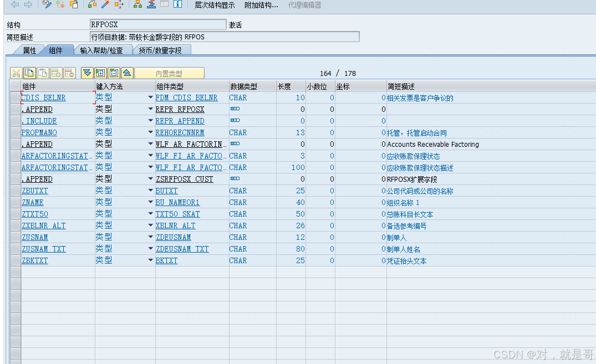Viewport: 596px width, 364px height.
Task: Select the Cut rows scissors tool
Action: (17, 73)
